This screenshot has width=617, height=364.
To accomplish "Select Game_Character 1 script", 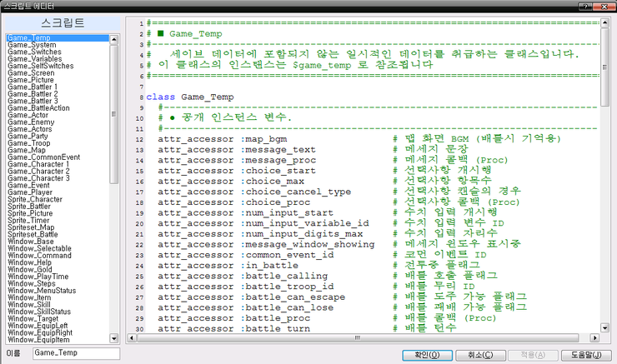I will click(x=58, y=164).
